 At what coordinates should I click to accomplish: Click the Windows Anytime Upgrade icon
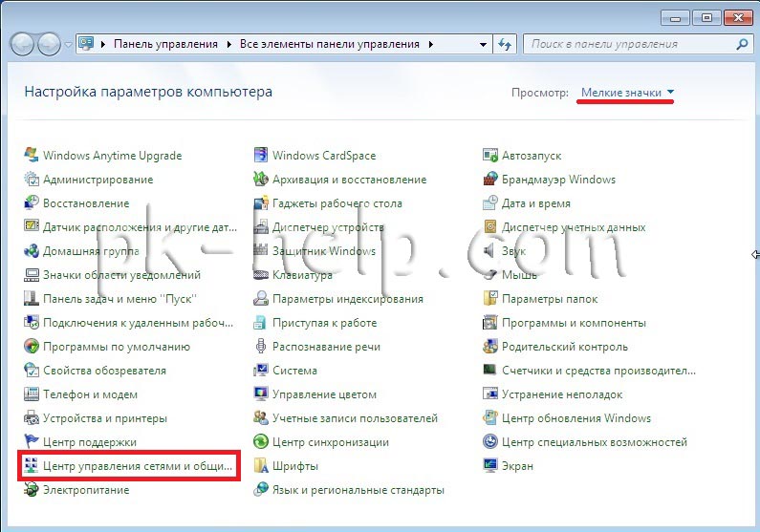31,156
